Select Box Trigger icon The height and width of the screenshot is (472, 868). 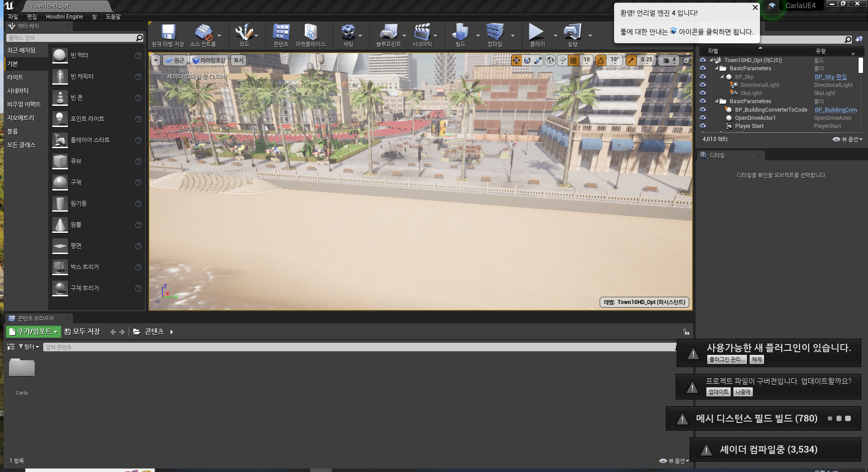point(60,267)
